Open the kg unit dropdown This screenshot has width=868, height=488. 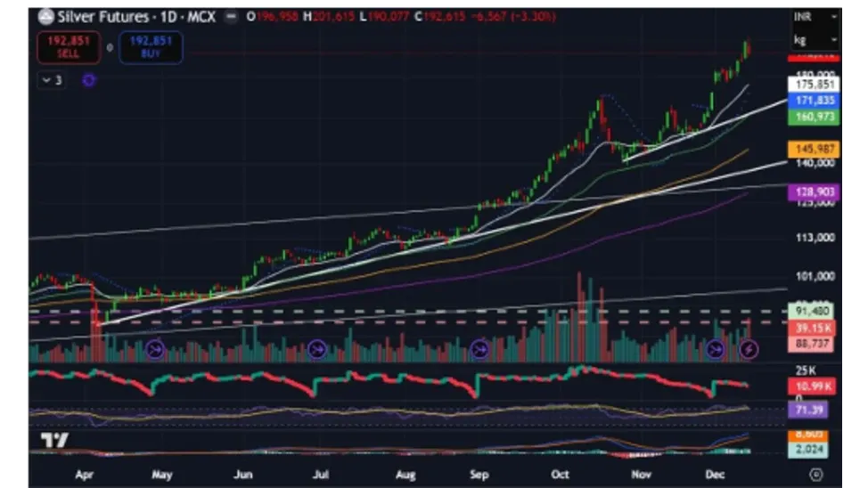pyautogui.click(x=815, y=40)
